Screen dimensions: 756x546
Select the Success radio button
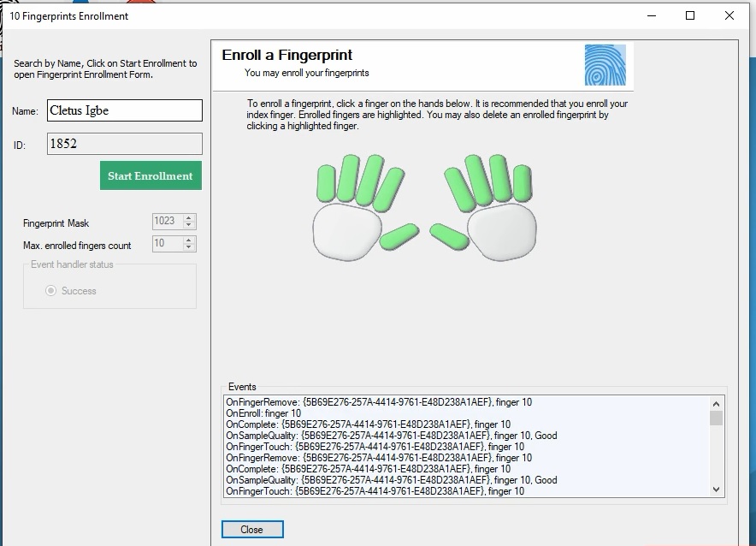click(x=52, y=290)
